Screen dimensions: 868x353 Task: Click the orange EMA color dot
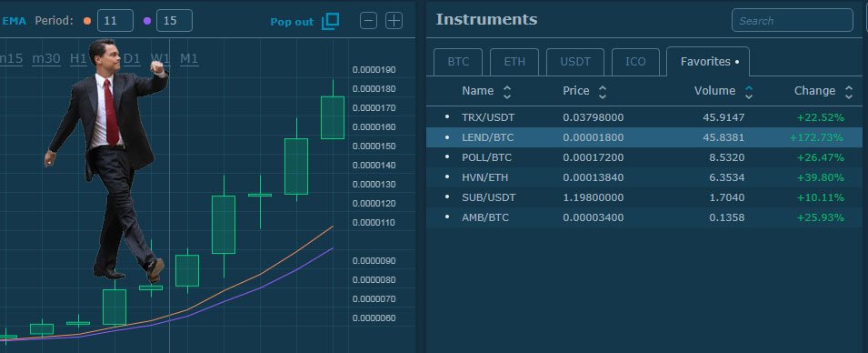87,21
